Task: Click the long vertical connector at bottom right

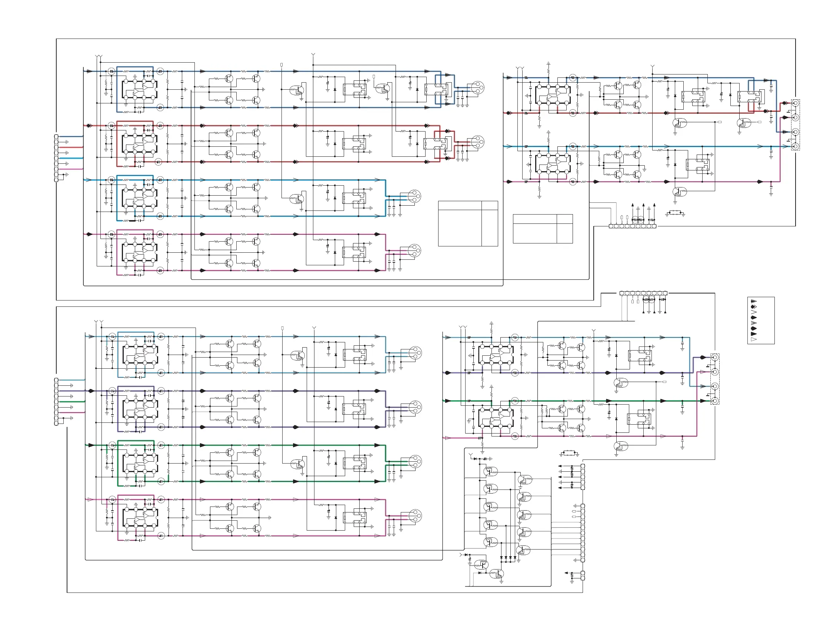Action: [583, 532]
